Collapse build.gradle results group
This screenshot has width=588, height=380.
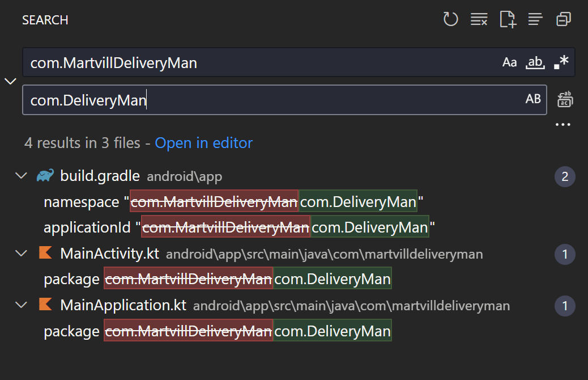pos(21,176)
